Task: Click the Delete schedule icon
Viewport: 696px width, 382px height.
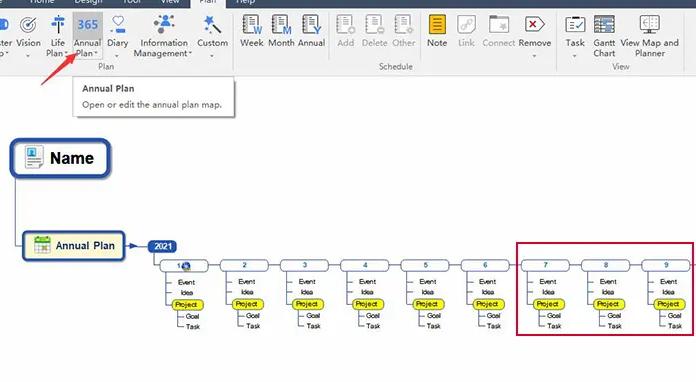Action: [374, 24]
